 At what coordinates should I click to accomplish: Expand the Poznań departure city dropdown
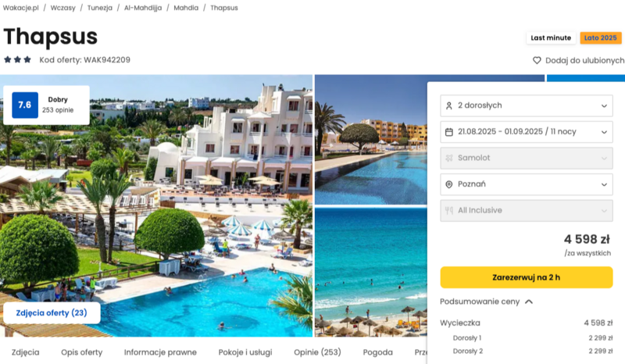click(x=526, y=184)
